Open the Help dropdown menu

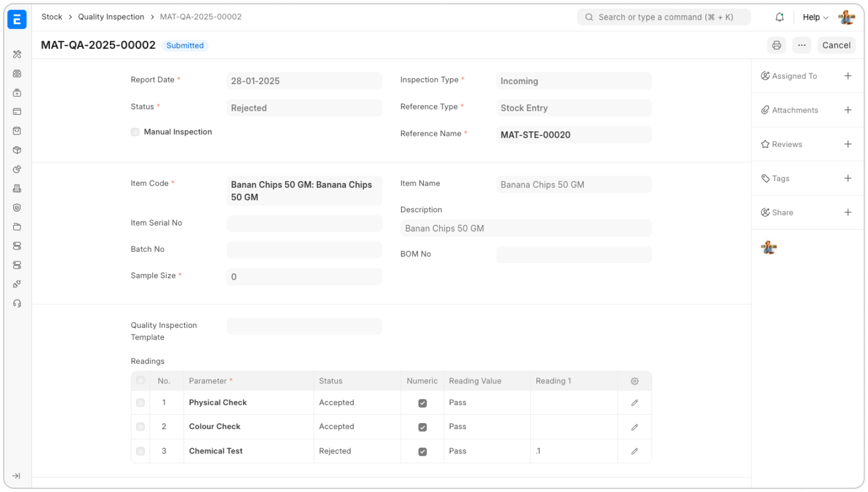[815, 17]
